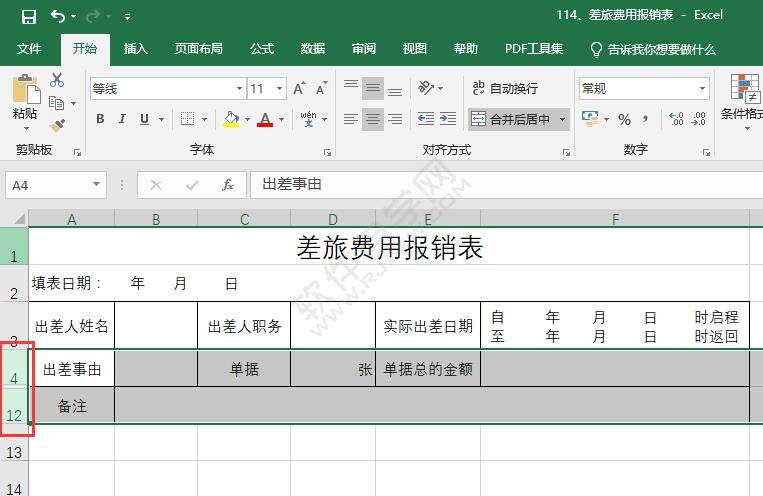
Task: Click the Cut scissors icon
Action: 57,80
